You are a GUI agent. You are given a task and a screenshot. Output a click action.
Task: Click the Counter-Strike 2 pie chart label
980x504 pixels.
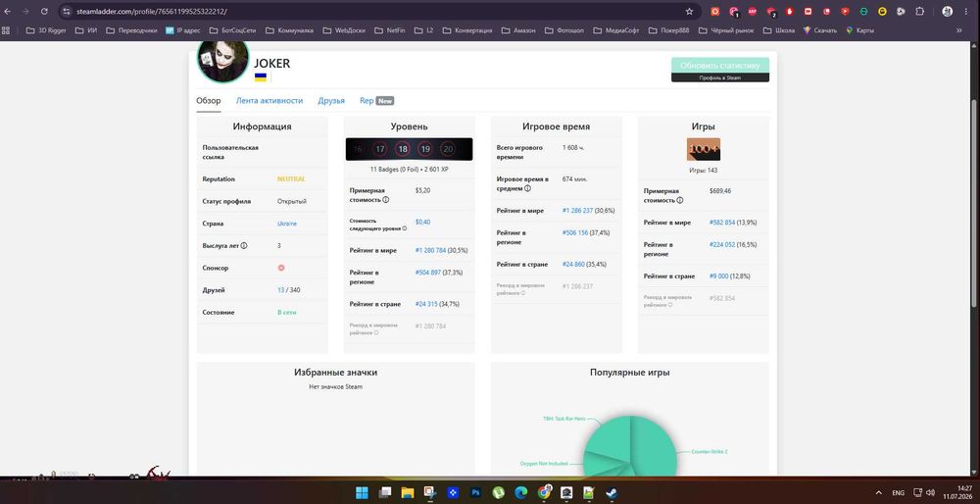(710, 451)
